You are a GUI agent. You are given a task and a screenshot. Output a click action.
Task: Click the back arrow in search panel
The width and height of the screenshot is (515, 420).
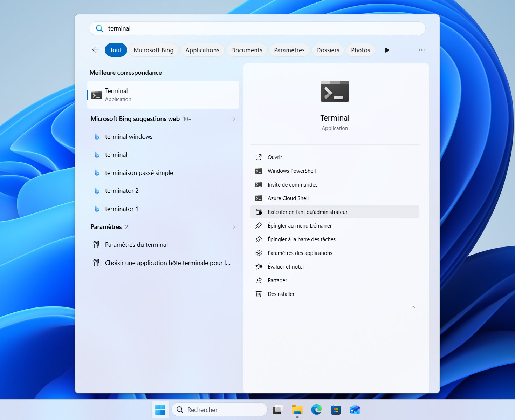click(x=96, y=50)
